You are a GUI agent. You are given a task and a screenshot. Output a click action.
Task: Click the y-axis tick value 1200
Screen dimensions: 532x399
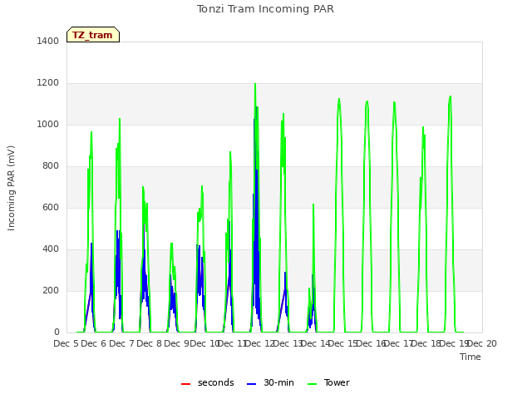[x=48, y=83]
